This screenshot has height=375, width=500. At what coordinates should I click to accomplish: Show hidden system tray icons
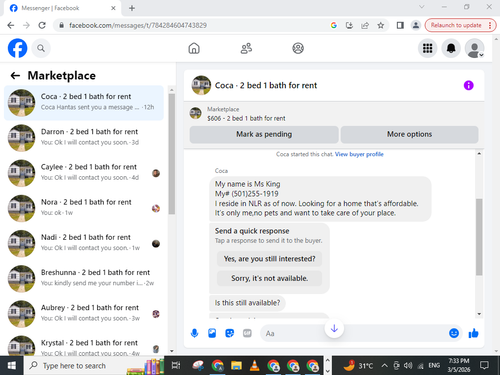pyautogui.click(x=384, y=366)
